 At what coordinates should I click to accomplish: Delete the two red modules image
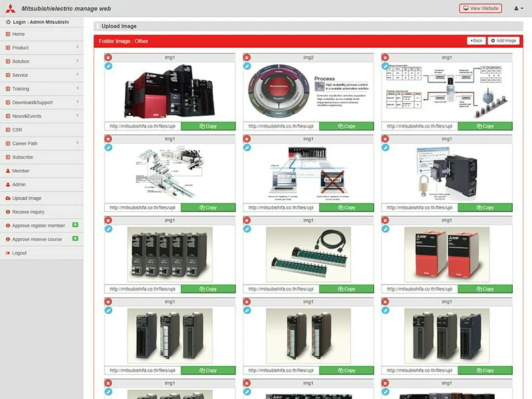click(386, 220)
